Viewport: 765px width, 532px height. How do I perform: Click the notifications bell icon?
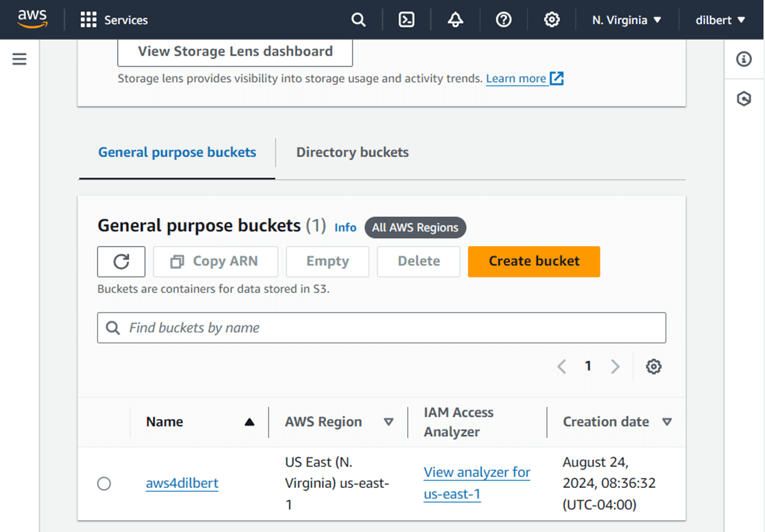click(x=456, y=20)
